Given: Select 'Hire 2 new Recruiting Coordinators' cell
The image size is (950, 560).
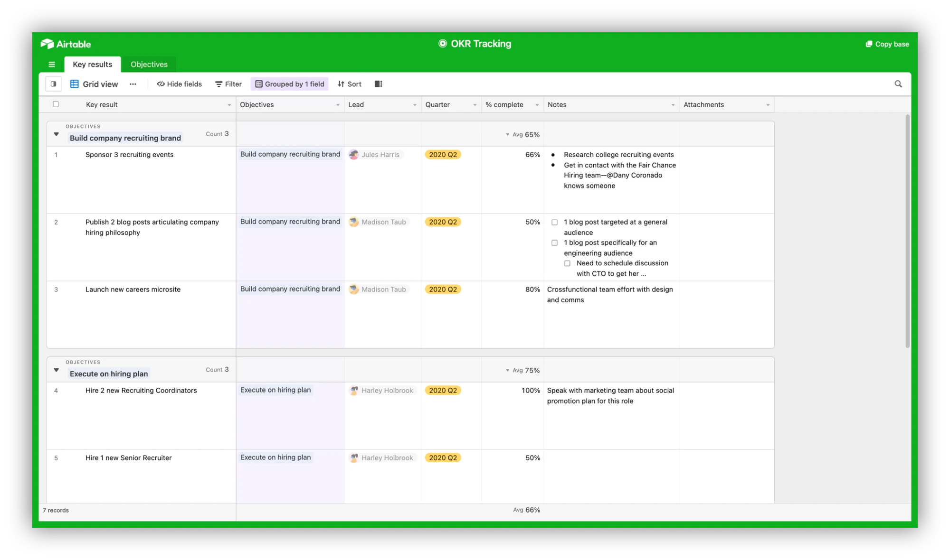Looking at the screenshot, I should coord(142,416).
